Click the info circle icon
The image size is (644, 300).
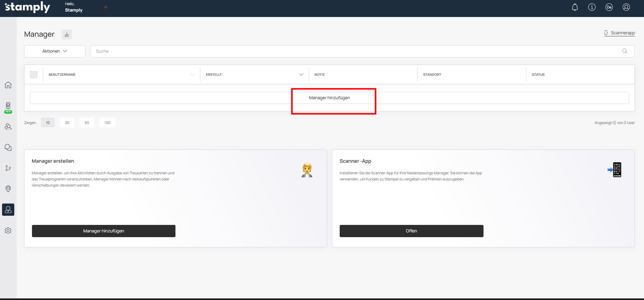coord(592,7)
